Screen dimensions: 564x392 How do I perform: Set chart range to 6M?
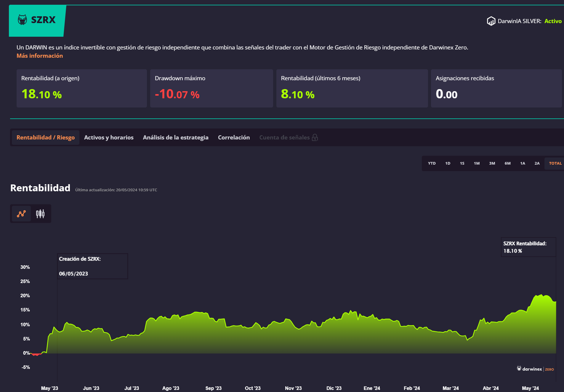507,163
